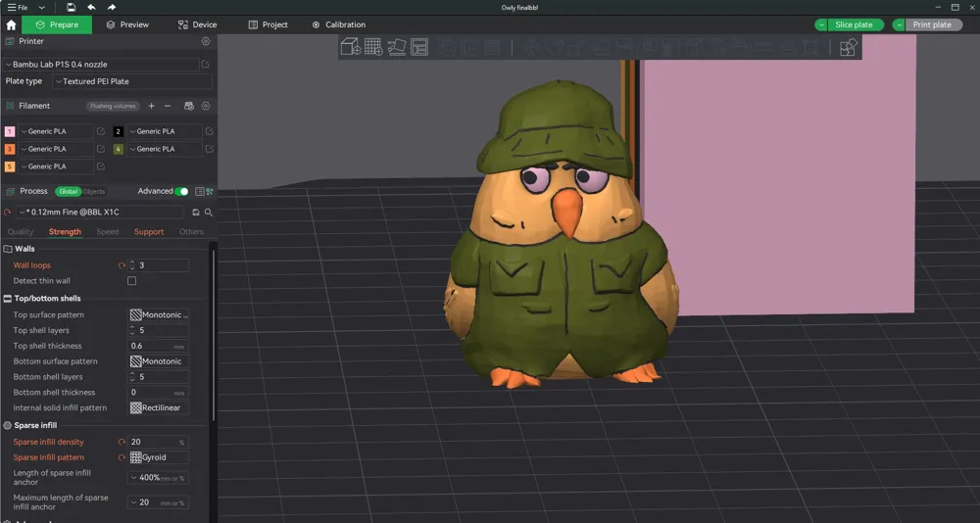
Task: Open filament 1 Generic PLA dropdown
Action: click(x=56, y=131)
